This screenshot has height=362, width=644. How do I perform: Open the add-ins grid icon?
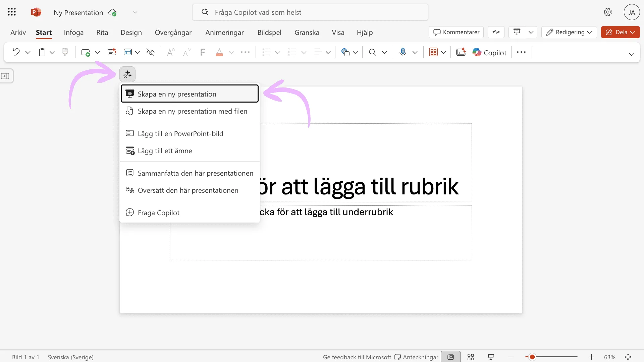[433, 52]
